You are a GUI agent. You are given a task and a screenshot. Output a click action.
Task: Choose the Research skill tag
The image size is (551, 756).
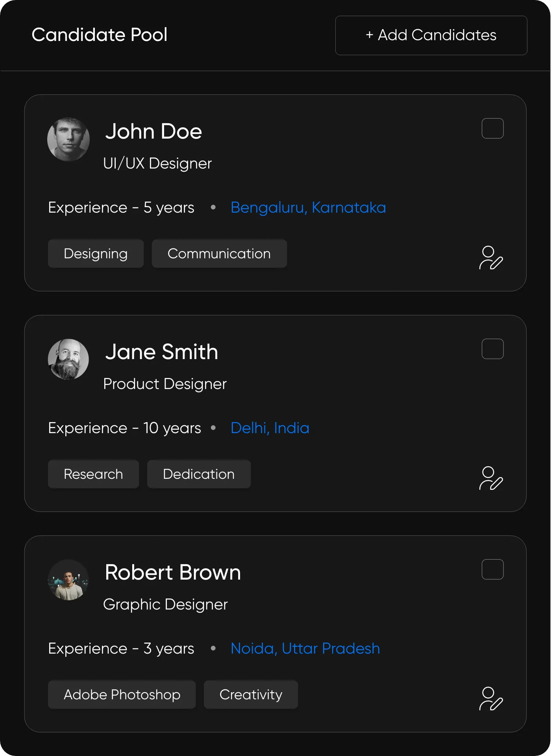click(93, 474)
